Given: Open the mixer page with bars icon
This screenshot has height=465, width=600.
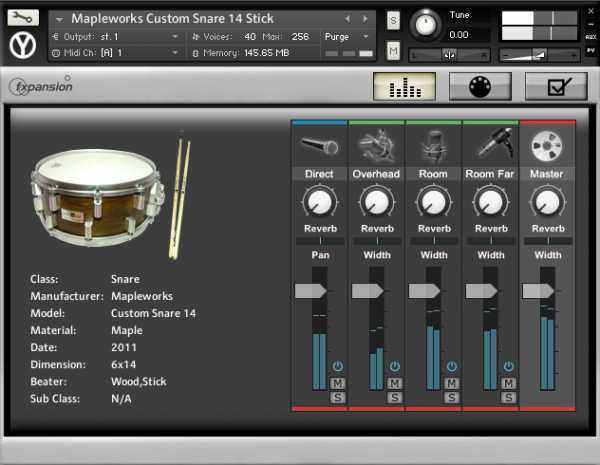Looking at the screenshot, I should (404, 86).
